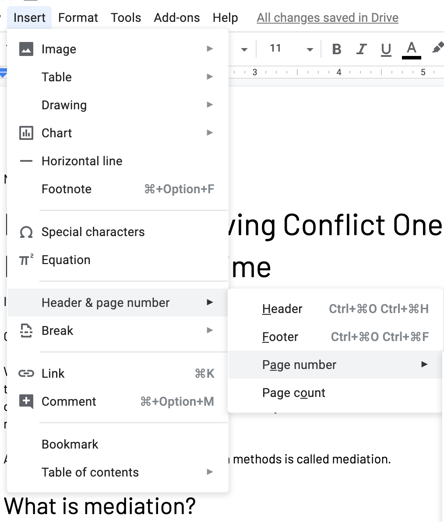
Task: Toggle italic text formatting
Action: pos(361,49)
